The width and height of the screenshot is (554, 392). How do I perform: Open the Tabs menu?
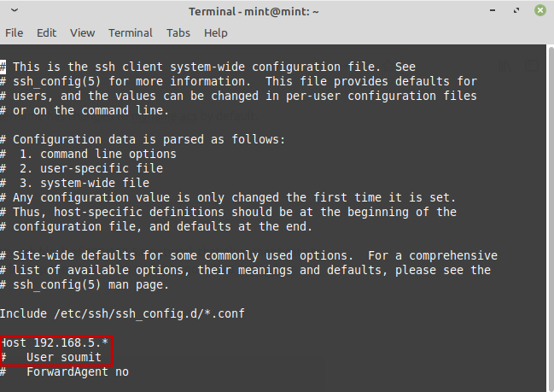(178, 32)
